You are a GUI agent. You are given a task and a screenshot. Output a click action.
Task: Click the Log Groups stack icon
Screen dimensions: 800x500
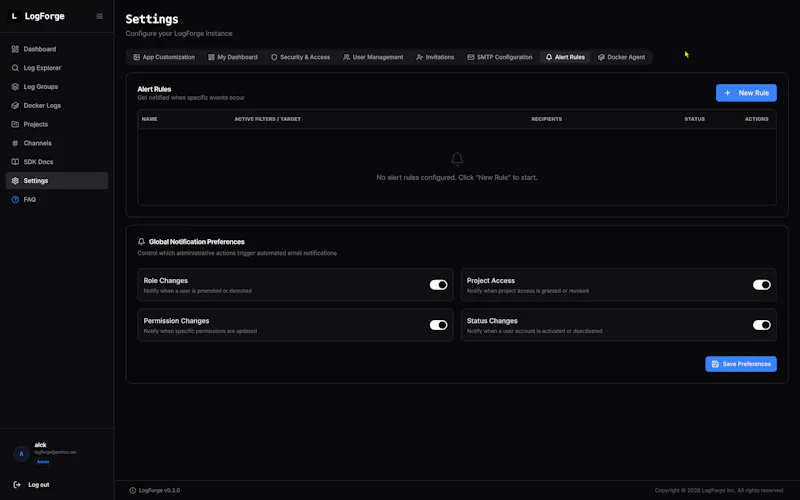15,87
